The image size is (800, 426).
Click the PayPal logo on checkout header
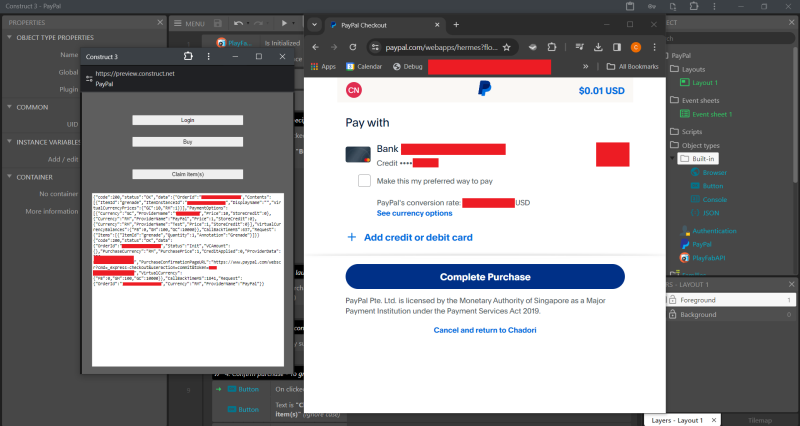click(x=484, y=88)
